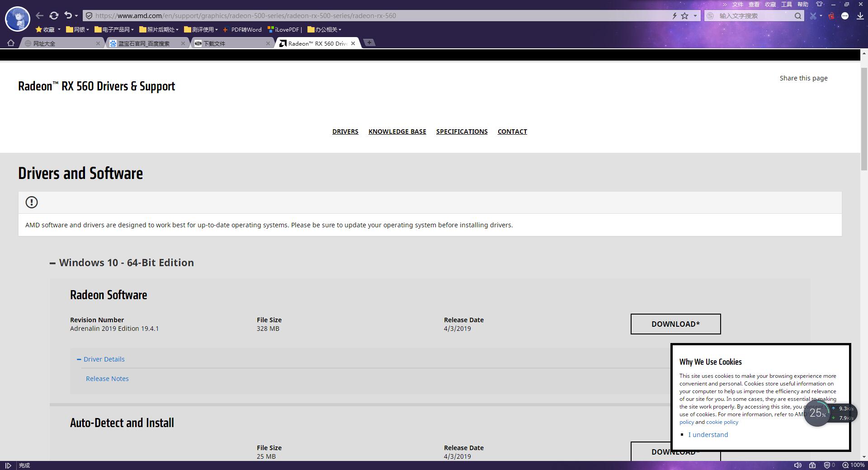Image resolution: width=868 pixels, height=470 pixels.
Task: Open the screenshot tool dropdown arrow
Action: [x=821, y=16]
